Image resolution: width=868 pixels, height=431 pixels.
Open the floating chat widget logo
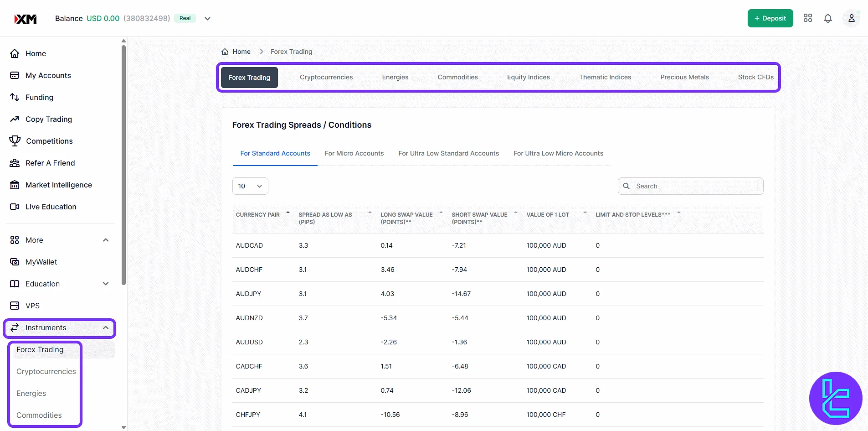click(836, 398)
